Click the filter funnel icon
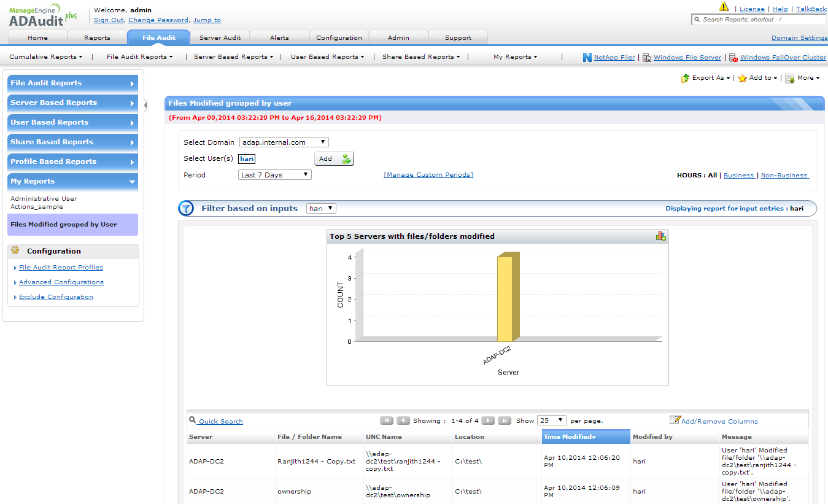This screenshot has width=828, height=504. pyautogui.click(x=186, y=209)
